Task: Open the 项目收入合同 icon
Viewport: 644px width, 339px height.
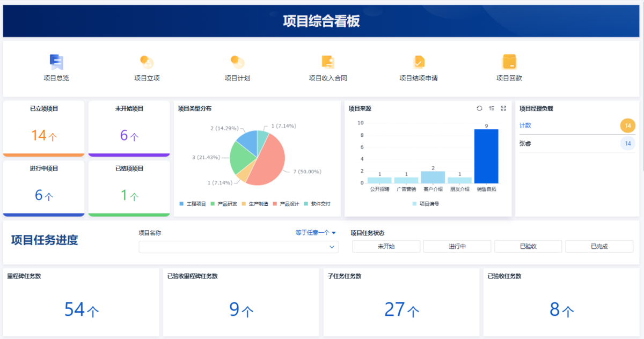Action: (x=328, y=62)
